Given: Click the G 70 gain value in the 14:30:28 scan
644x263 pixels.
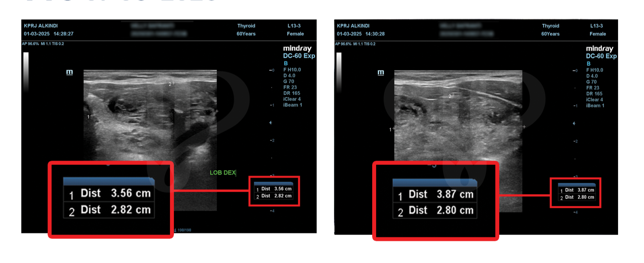Looking at the screenshot, I should pyautogui.click(x=591, y=82).
